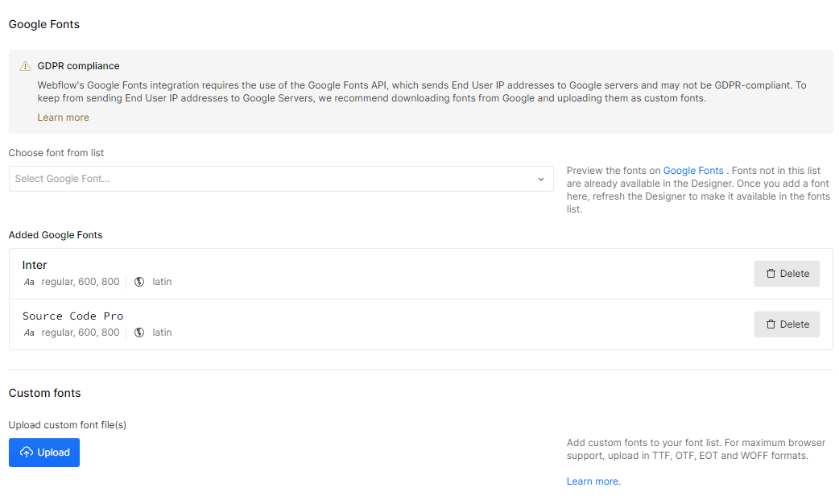
Task: Click Source Code Pro's 'regular, 600, 800' text
Action: [81, 333]
